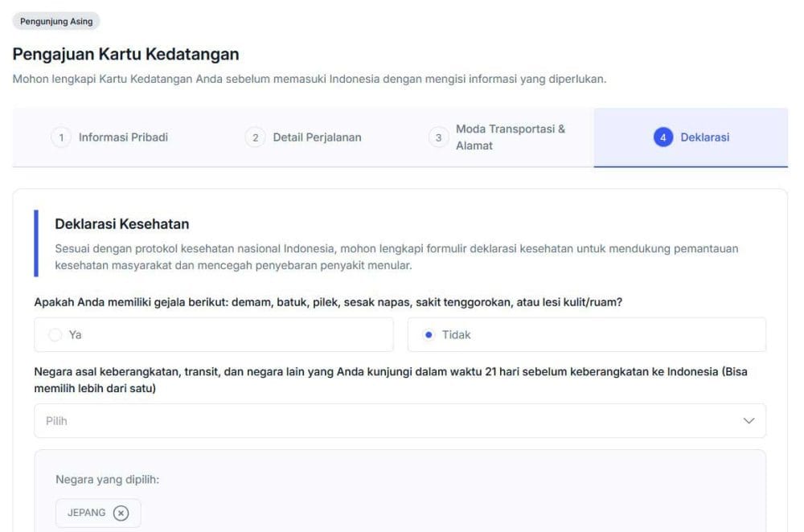Viewport: 804px width, 532px height.
Task: Click the Pengajuan Kartu Kedatangan title
Action: (125, 55)
